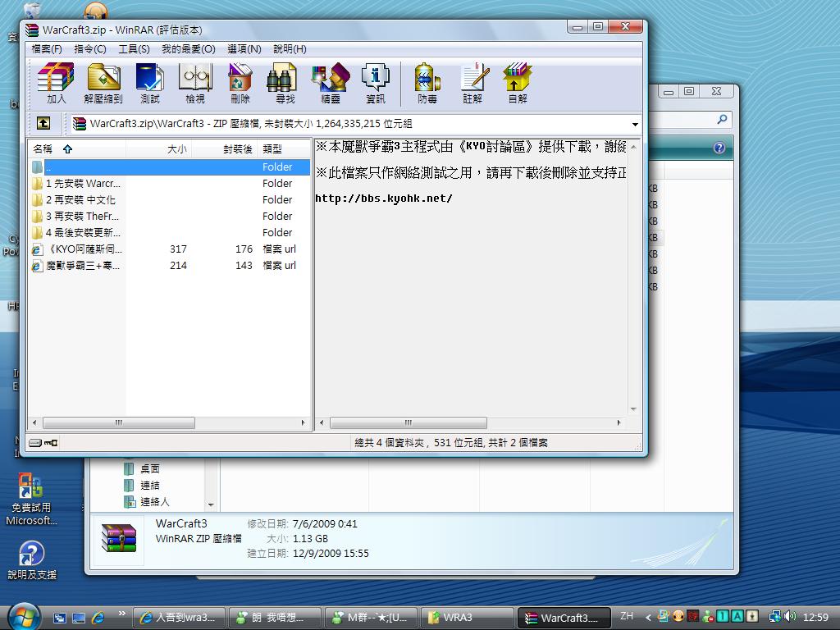The width and height of the screenshot is (840, 630).
Task: Open the 選項(N) menu
Action: (244, 49)
